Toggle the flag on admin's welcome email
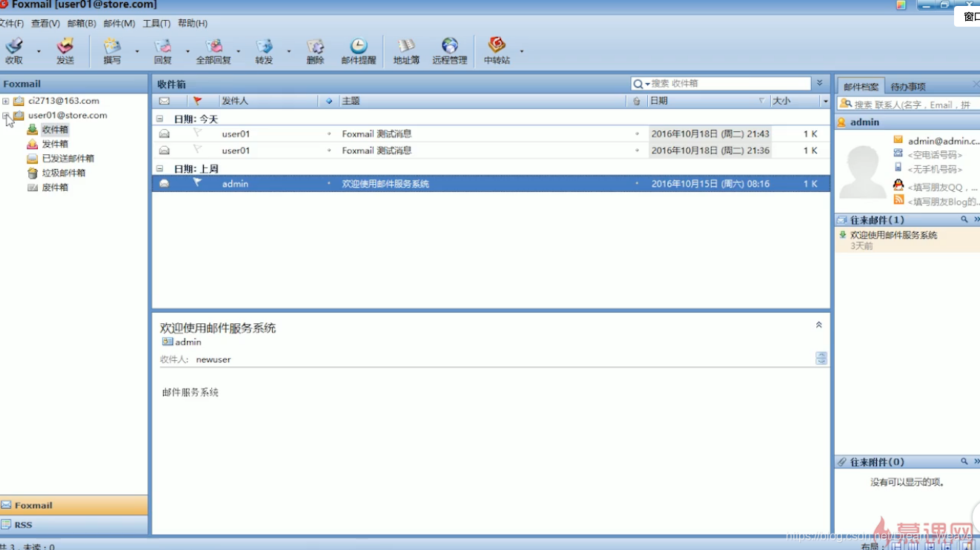Screen dimensions: 980x550 (x=197, y=182)
